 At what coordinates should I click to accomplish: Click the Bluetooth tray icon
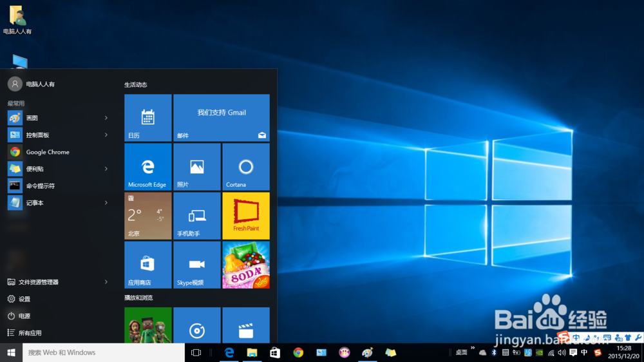[494, 352]
